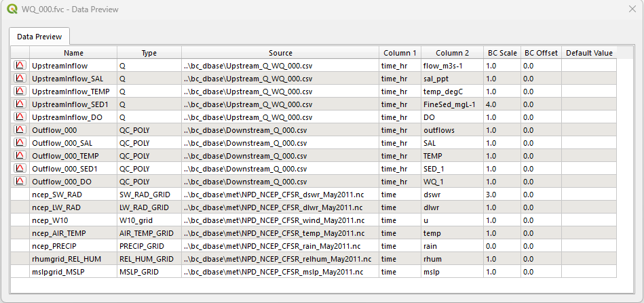Image resolution: width=644 pixels, height=303 pixels.
Task: Click the AIR_TEMP_GRID type cell
Action: pos(149,233)
